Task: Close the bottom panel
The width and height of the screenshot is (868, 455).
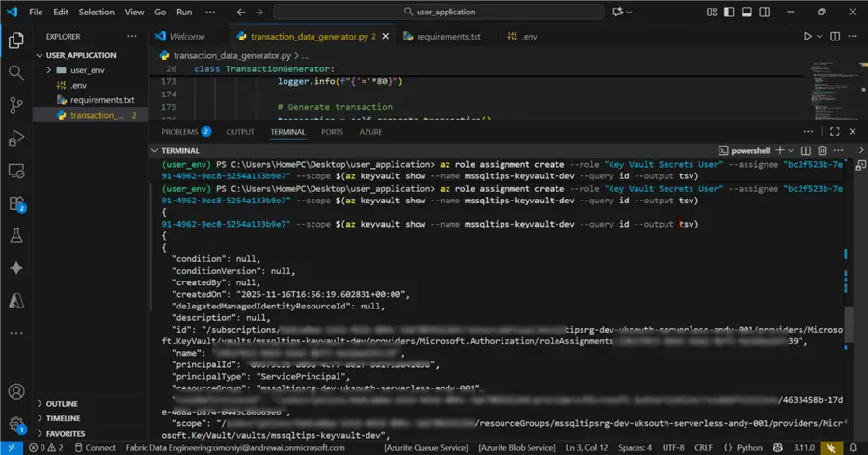Action: tap(853, 132)
